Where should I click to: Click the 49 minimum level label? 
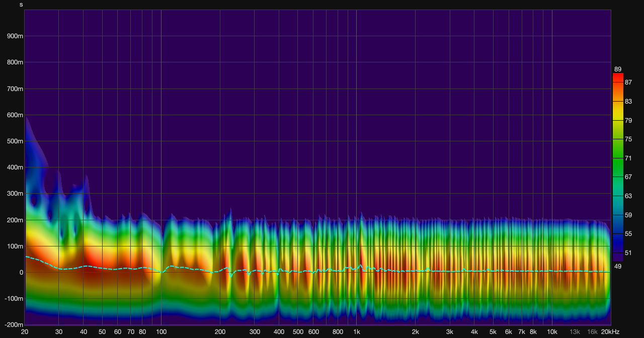click(x=618, y=266)
